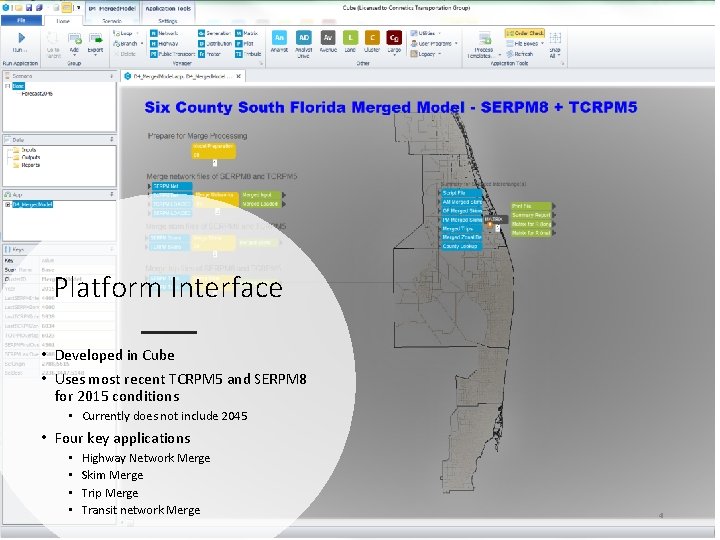Close the D4_MergedModel document tab
Image resolution: width=720 pixels, height=540 pixels.
238,76
